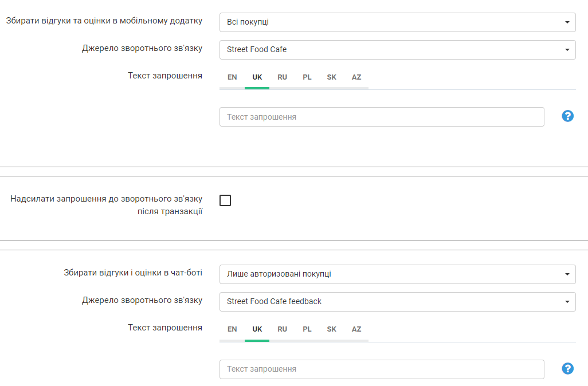The height and width of the screenshot is (386, 588).
Task: Enable sending feedback invitation after transaction
Action: [225, 200]
